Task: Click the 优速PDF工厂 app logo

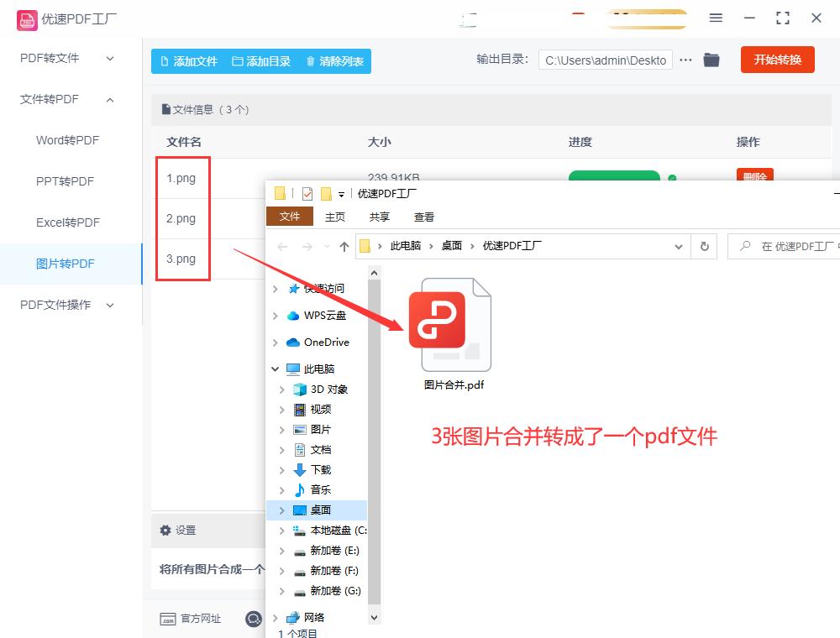Action: click(x=28, y=18)
